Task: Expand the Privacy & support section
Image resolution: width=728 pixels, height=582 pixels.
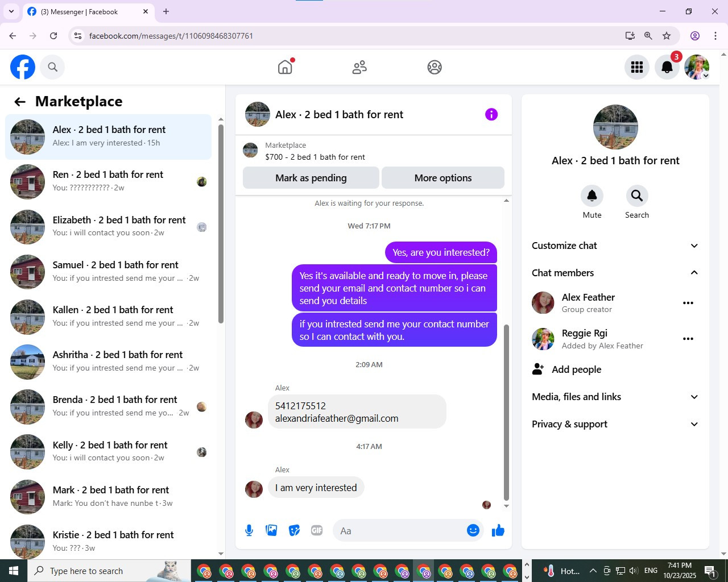Action: click(x=615, y=424)
